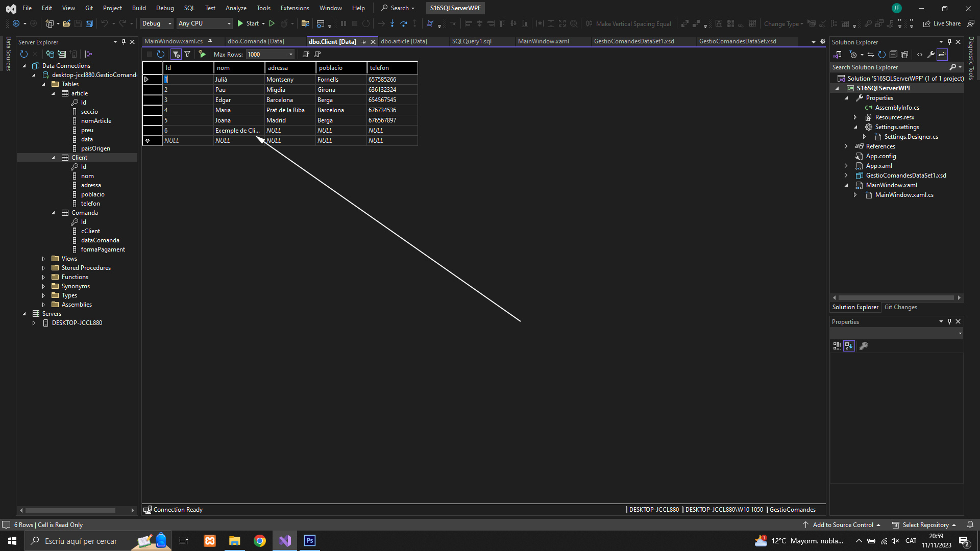This screenshot has height=551, width=980.
Task: Open the Max Rows dropdown
Action: coord(291,54)
